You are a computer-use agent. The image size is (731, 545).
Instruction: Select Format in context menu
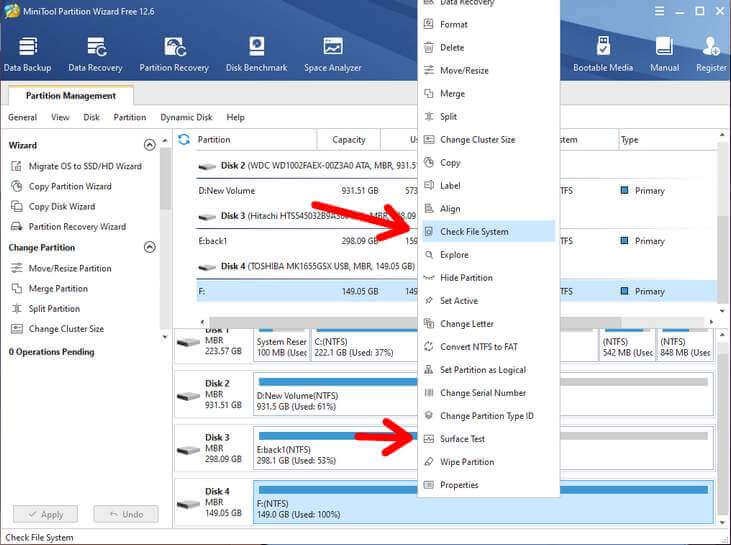click(x=488, y=24)
